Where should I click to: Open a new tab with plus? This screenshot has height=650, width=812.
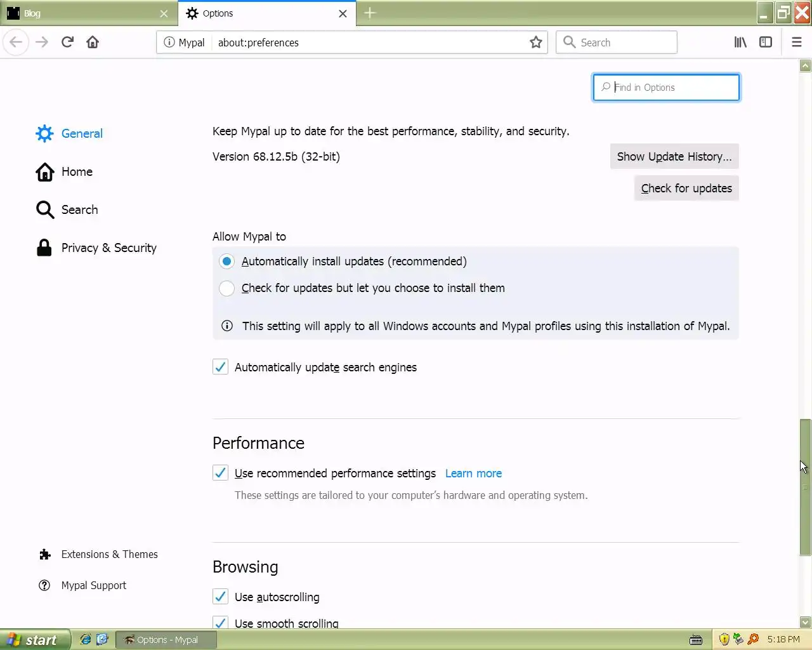(370, 13)
